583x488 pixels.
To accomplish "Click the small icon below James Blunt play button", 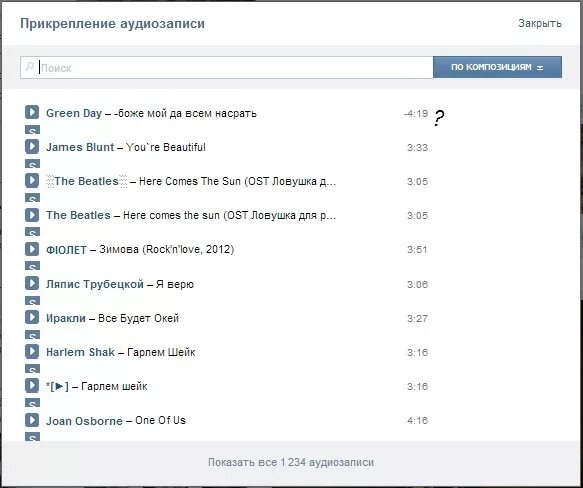I will click(32, 164).
